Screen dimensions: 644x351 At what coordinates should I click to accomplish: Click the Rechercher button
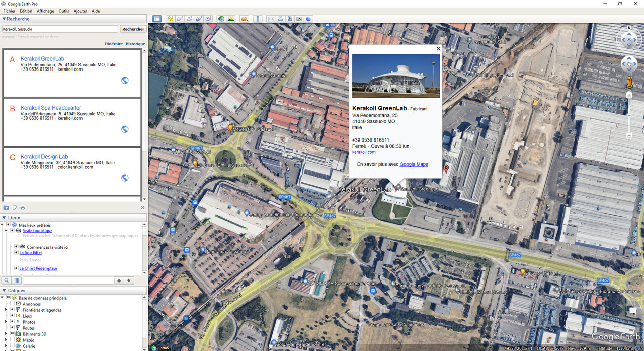pos(133,29)
